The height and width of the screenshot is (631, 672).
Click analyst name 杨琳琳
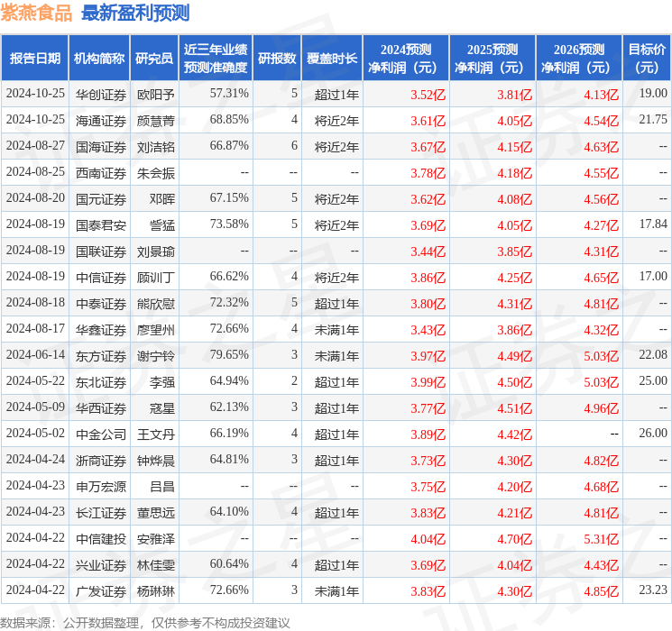pyautogui.click(x=155, y=591)
